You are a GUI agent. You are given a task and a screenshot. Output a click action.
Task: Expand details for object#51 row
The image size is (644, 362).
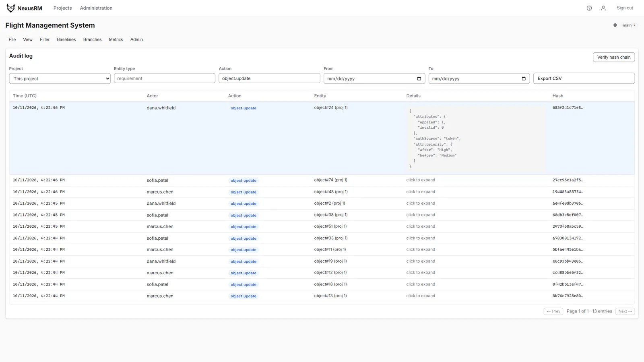[x=421, y=226]
